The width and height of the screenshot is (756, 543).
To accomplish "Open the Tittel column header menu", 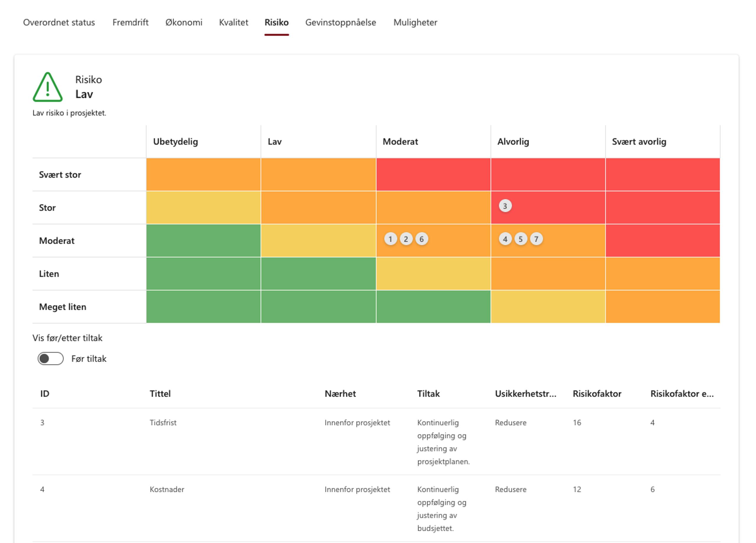I will 160,394.
